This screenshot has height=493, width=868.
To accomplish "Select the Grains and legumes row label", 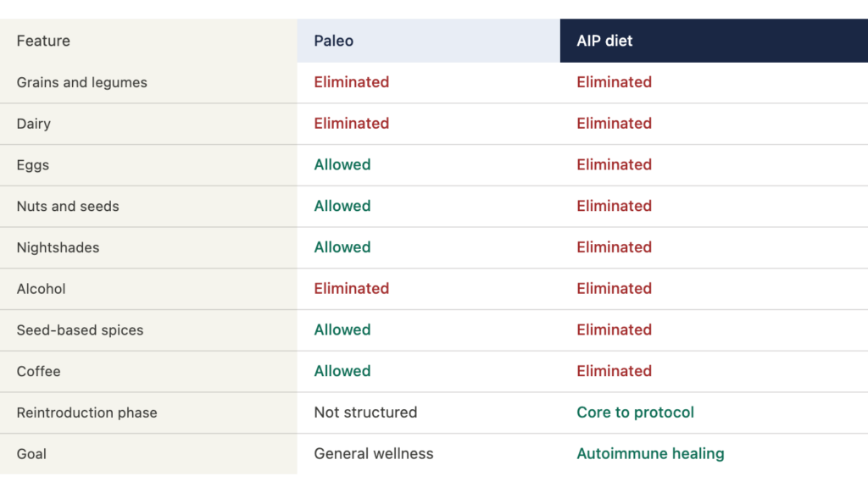I will [x=81, y=82].
